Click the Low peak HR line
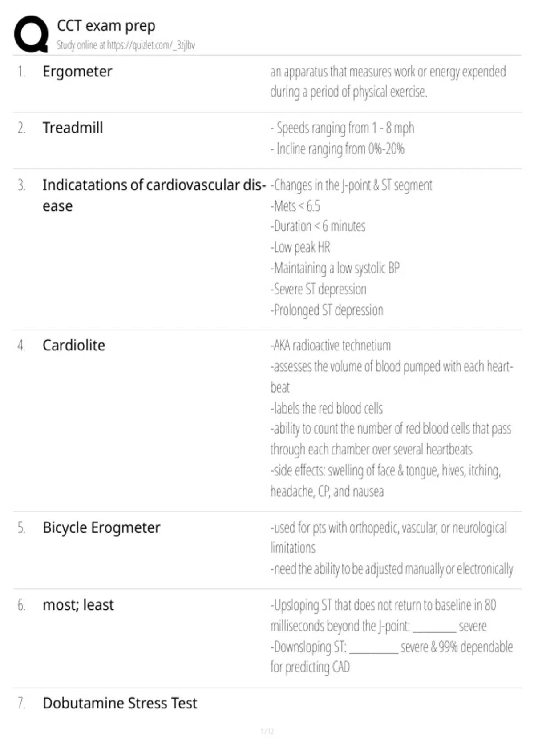The image size is (534, 756). point(300,247)
